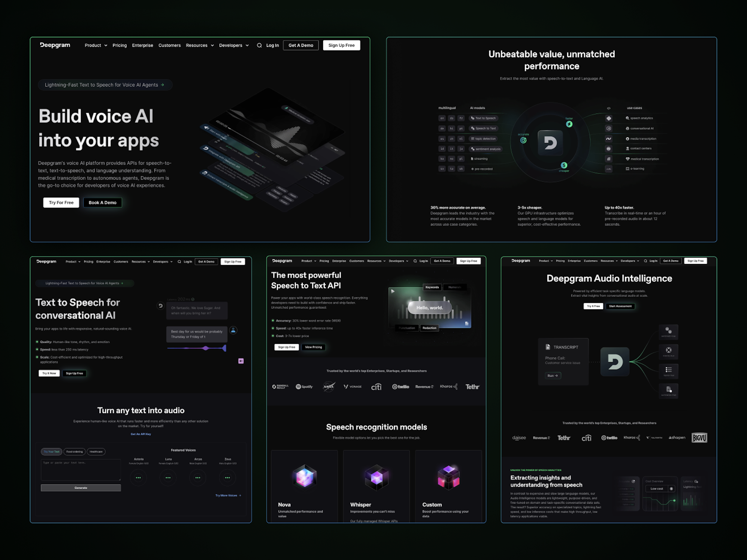Screen dimensions: 747x560
Task: Expand Developers dropdown in Audio Intelligence panel
Action: pos(630,261)
